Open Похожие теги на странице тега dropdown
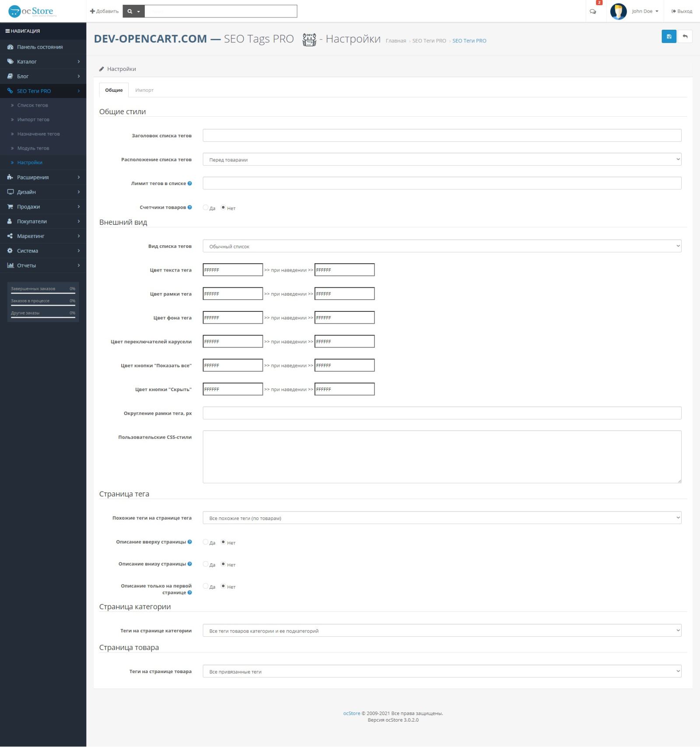Image resolution: width=700 pixels, height=747 pixels. point(442,518)
